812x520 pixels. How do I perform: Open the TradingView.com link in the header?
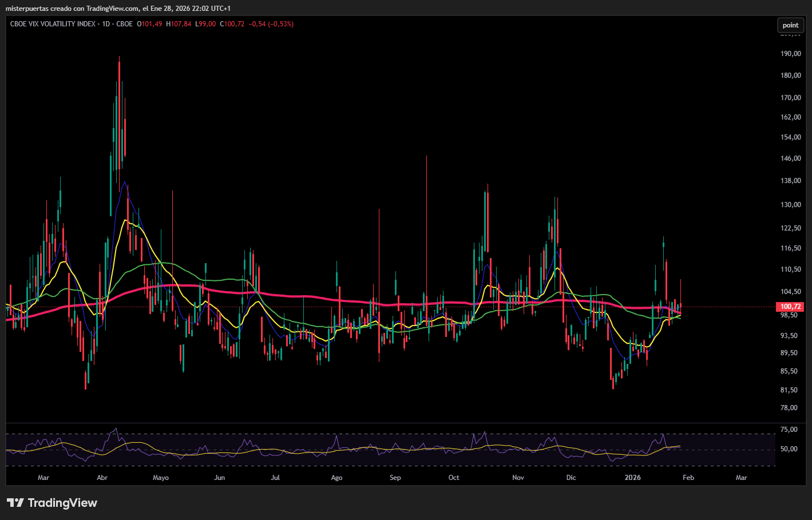[113, 9]
